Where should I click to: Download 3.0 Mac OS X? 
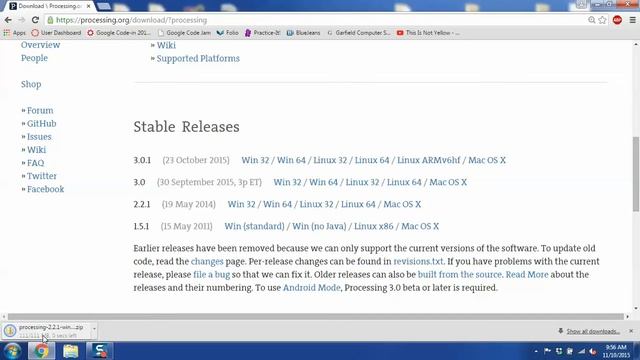(x=448, y=182)
